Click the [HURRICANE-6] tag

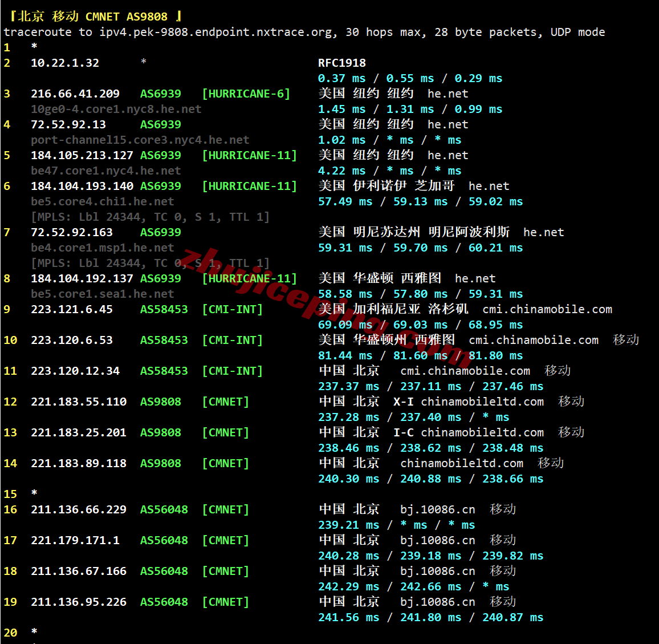point(246,94)
